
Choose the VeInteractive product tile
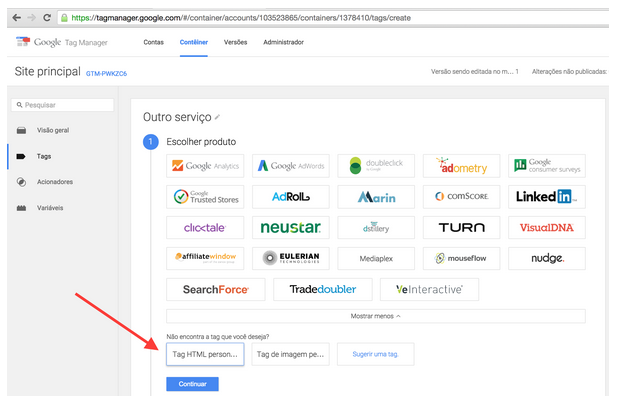pos(430,290)
